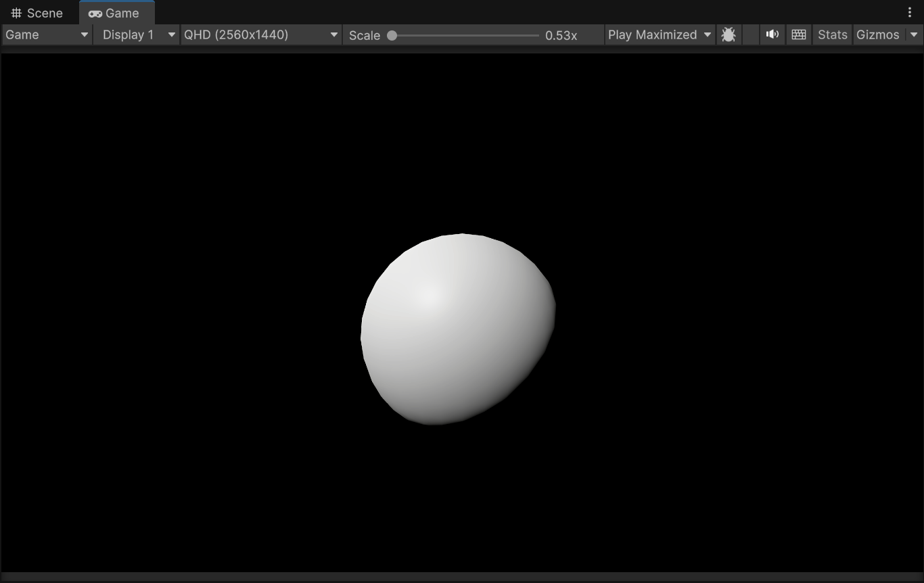Viewport: 924px width, 583px height.
Task: Toggle the Gizmos button
Action: (x=878, y=34)
